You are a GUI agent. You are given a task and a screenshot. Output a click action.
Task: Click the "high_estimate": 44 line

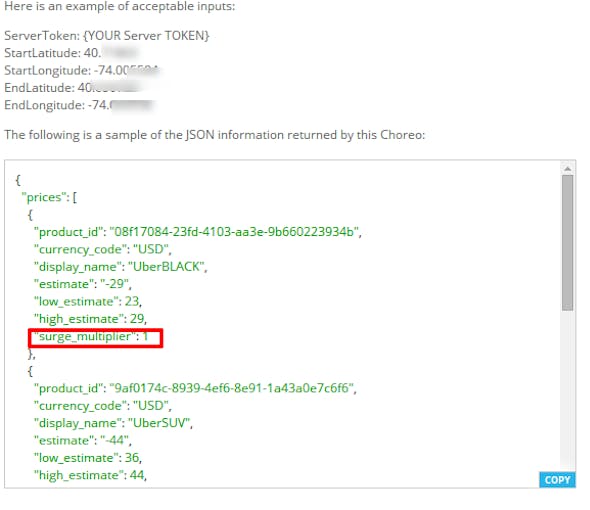(x=90, y=475)
